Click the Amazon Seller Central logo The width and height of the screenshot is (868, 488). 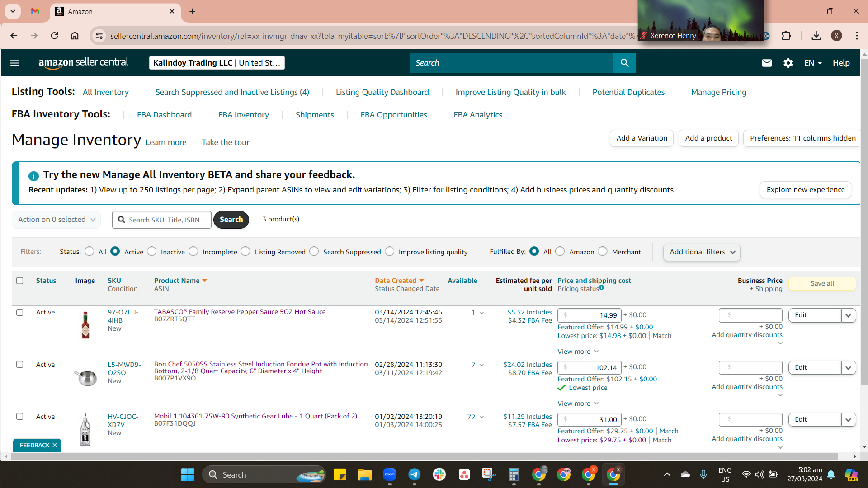coord(83,63)
